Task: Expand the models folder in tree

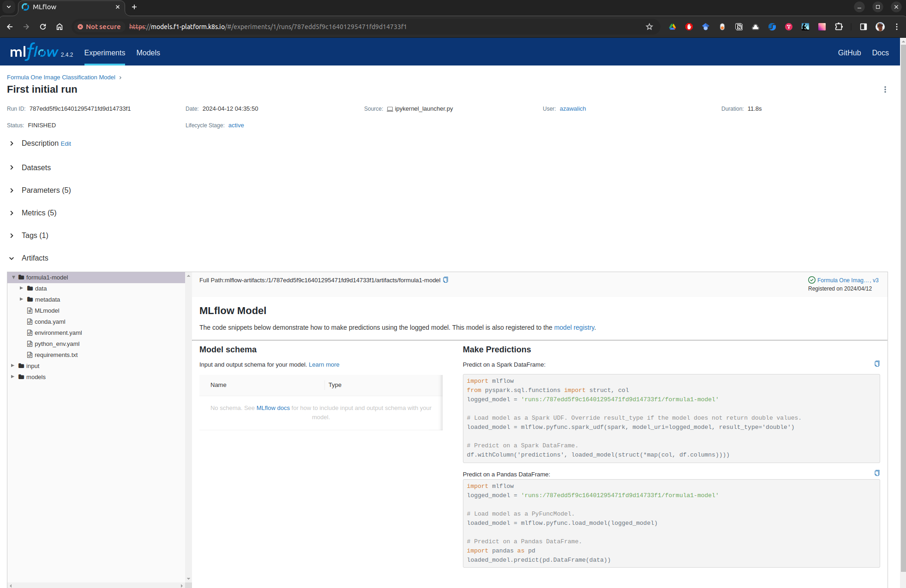Action: [12, 377]
